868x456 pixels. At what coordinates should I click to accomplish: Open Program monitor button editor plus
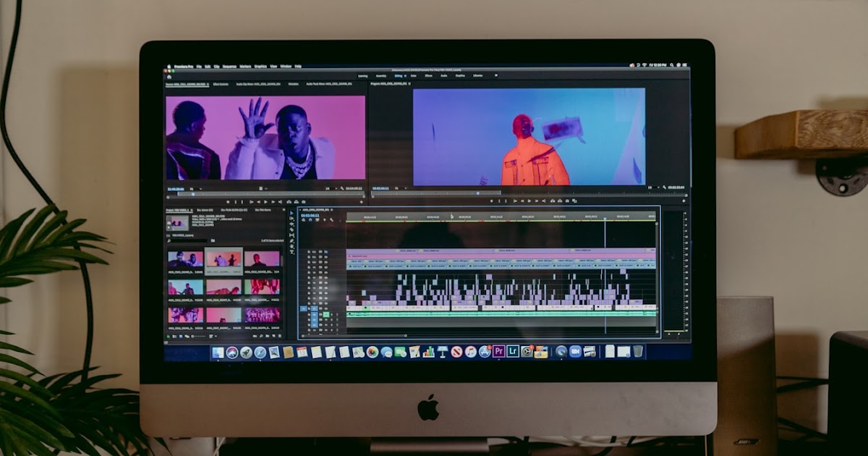coord(683,201)
